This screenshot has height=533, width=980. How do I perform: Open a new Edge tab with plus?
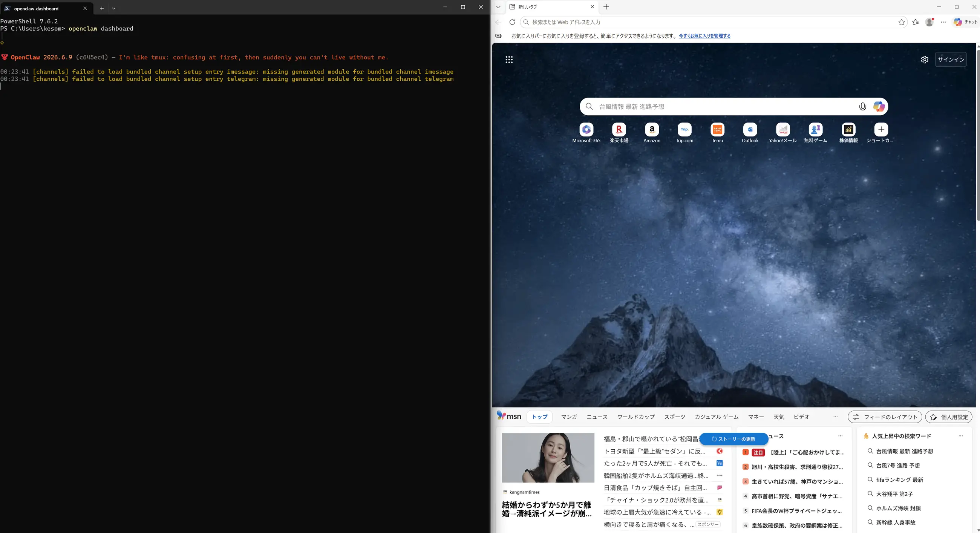point(606,7)
